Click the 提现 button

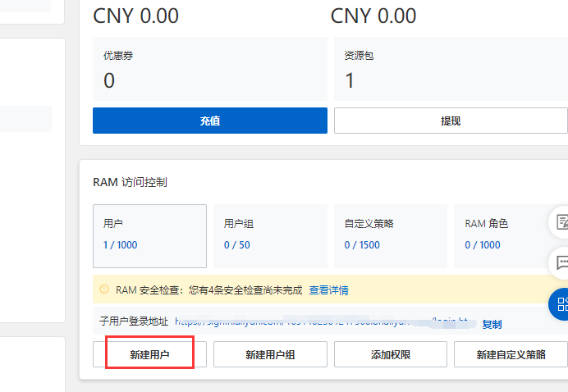[451, 121]
